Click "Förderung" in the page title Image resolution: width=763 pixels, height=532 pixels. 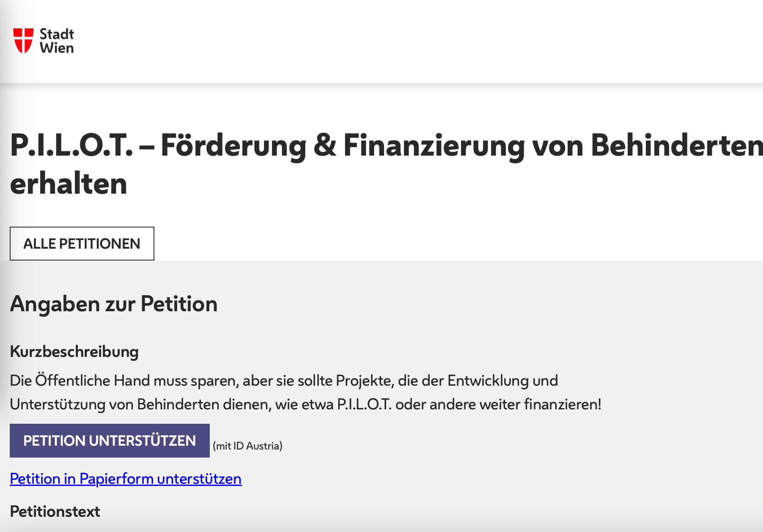click(233, 145)
